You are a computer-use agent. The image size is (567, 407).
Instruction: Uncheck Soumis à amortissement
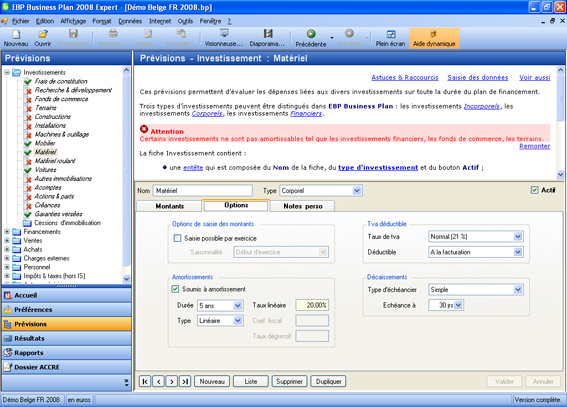(x=175, y=289)
